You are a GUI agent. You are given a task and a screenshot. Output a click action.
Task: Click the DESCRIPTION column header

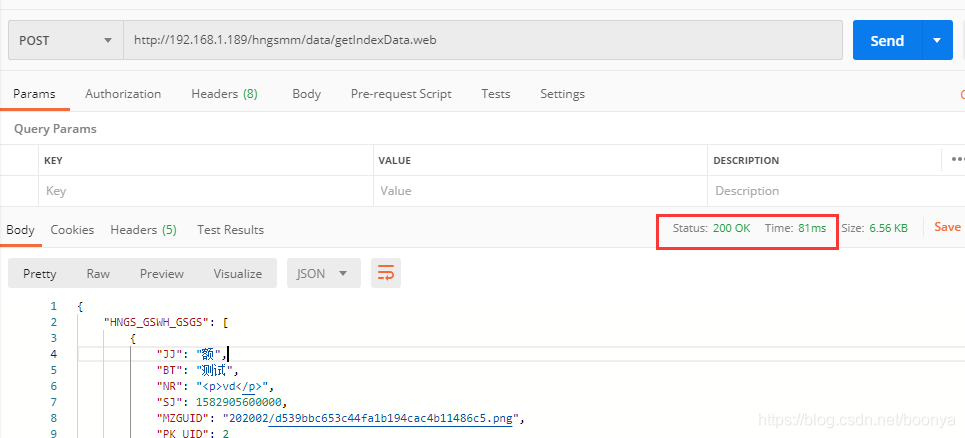(746, 161)
